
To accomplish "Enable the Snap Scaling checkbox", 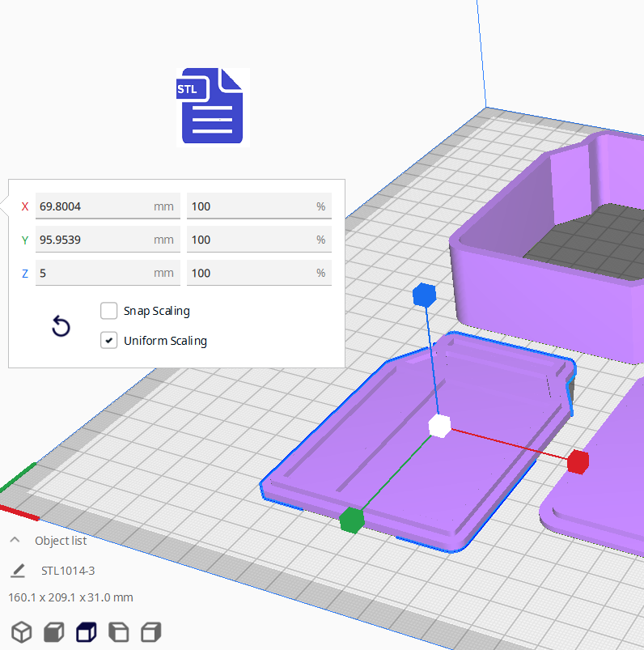I will [109, 311].
